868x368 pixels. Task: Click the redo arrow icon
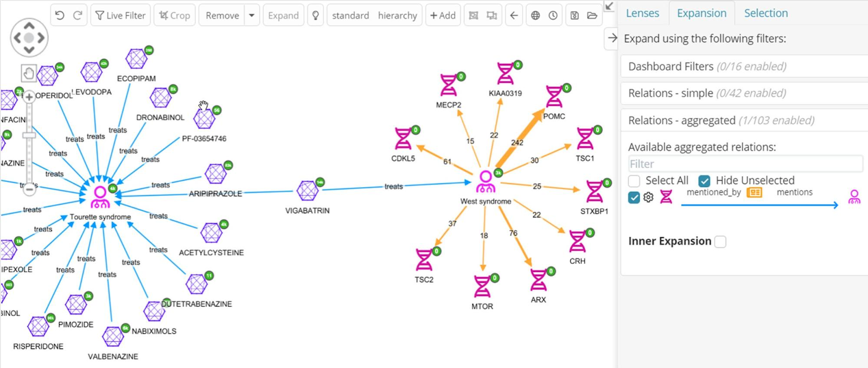point(78,15)
